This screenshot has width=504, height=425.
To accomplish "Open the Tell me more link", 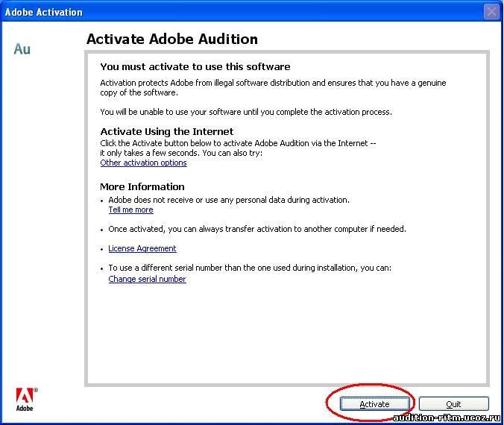I will [130, 210].
